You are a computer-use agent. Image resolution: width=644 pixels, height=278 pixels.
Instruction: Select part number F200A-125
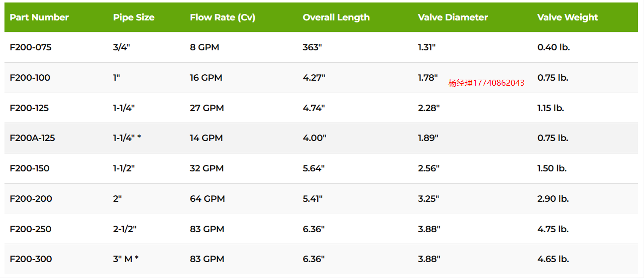click(32, 138)
